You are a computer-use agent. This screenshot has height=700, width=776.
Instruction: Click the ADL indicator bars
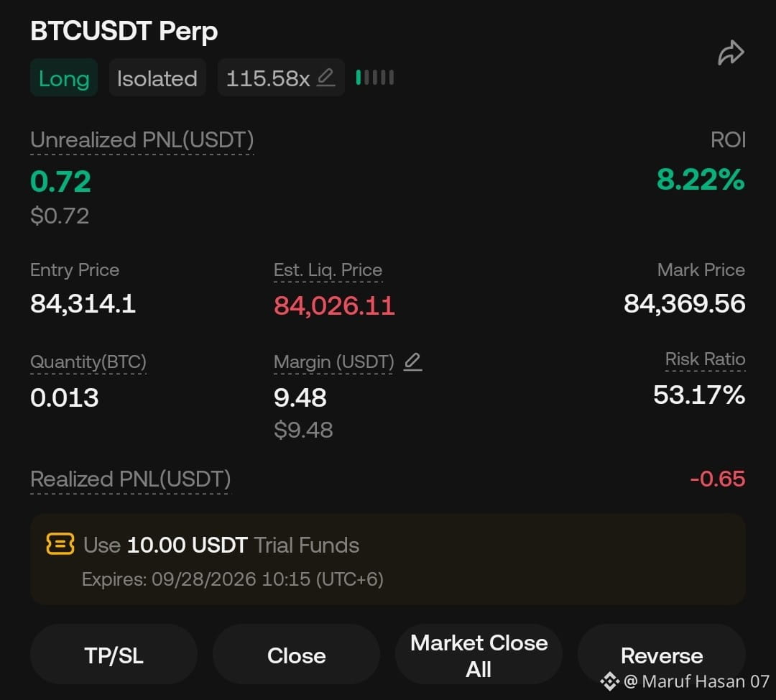pos(374,78)
